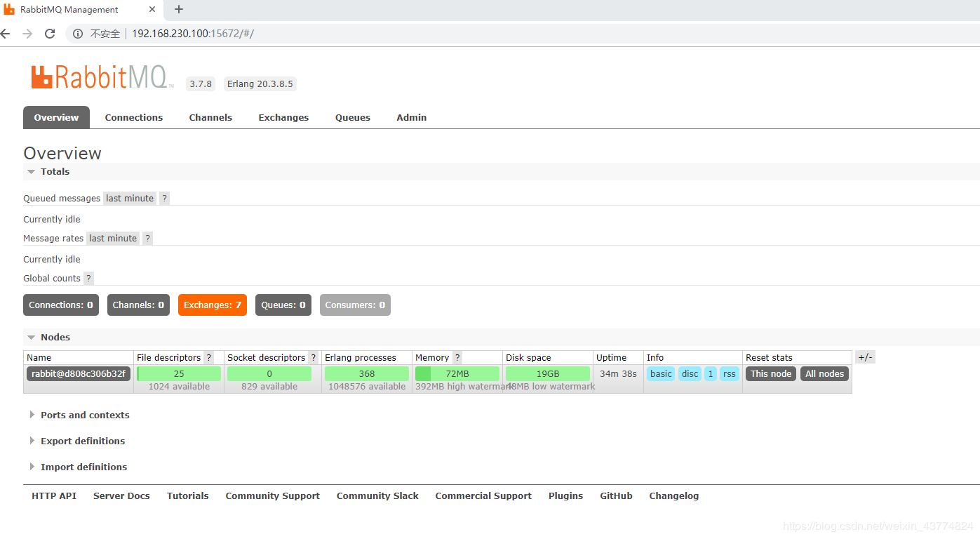Viewport: 980px width, 539px height.
Task: Reset stats for All nodes
Action: tap(824, 374)
